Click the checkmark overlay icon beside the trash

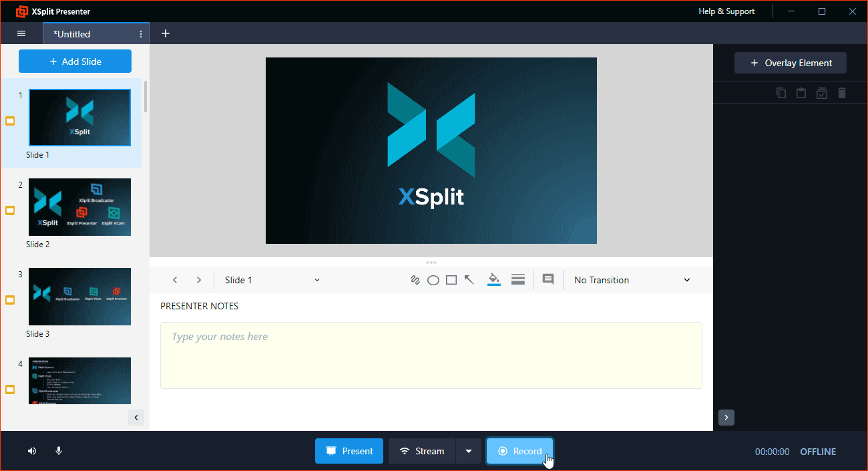pyautogui.click(x=822, y=93)
